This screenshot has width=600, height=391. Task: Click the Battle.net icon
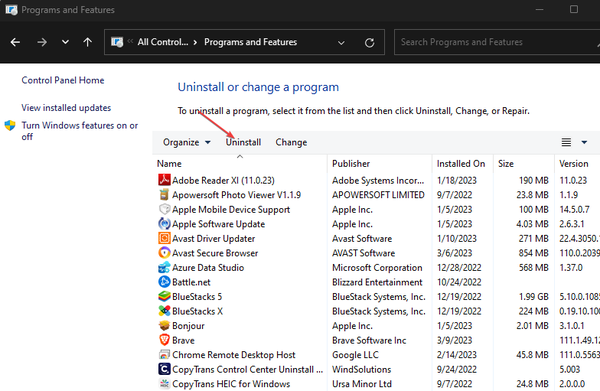164,282
